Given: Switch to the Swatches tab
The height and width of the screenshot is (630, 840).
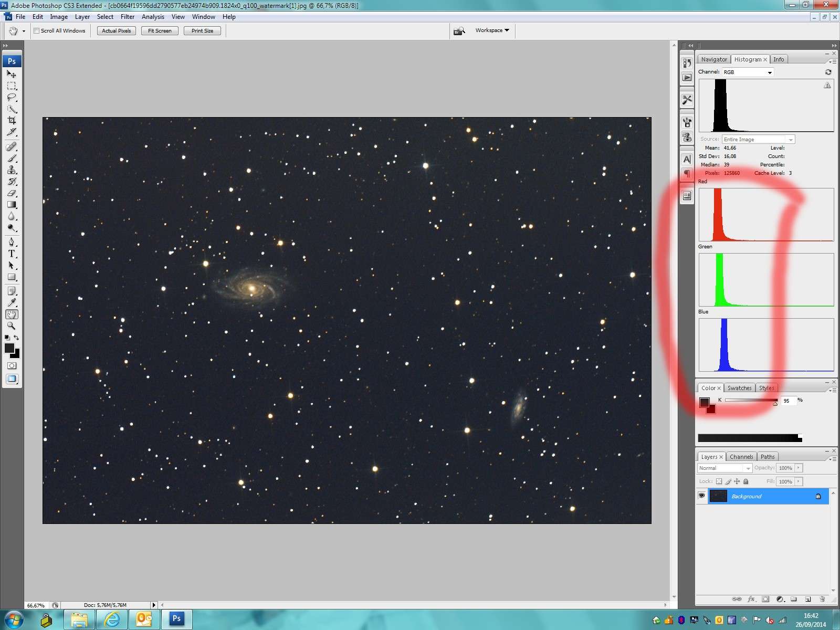Looking at the screenshot, I should point(739,388).
